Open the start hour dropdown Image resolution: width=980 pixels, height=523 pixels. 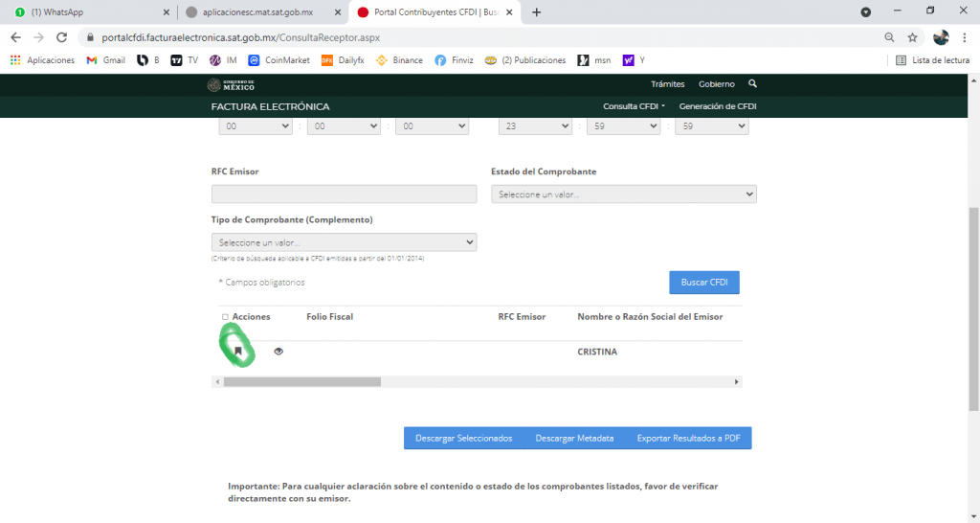pyautogui.click(x=256, y=125)
